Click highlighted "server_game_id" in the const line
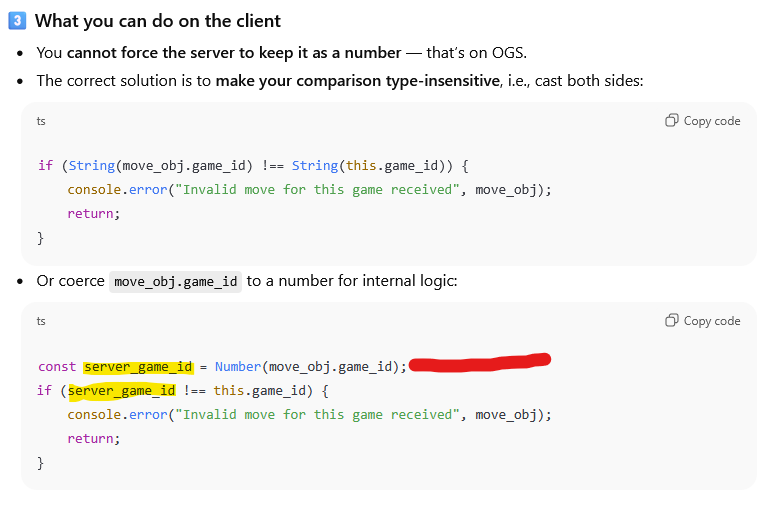 (x=138, y=367)
